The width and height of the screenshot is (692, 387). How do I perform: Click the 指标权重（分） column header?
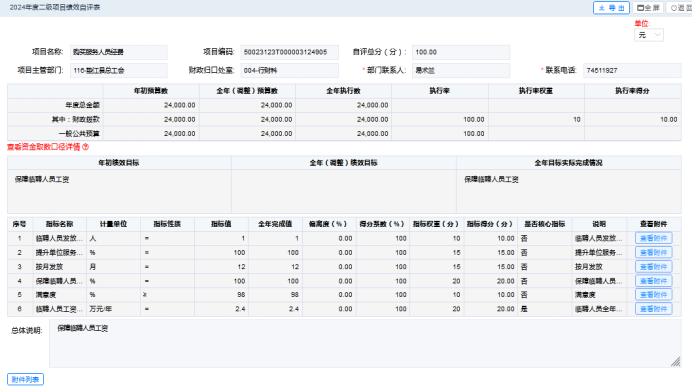pos(436,224)
